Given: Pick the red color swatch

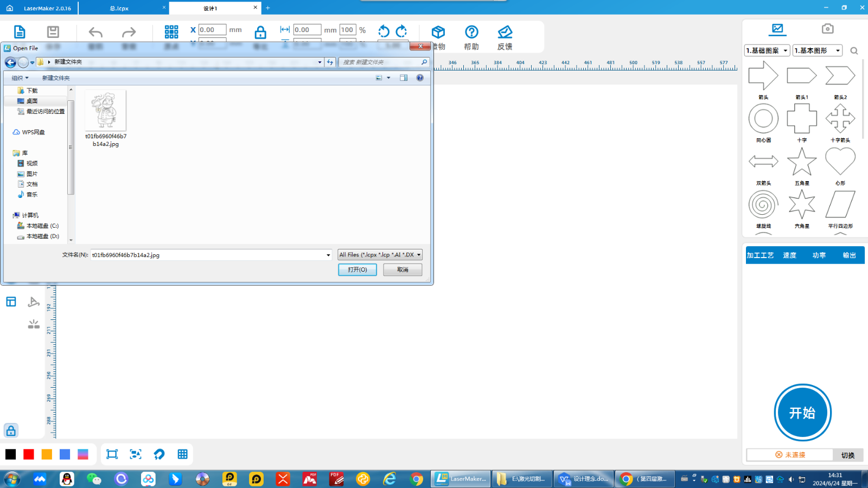Looking at the screenshot, I should point(29,454).
